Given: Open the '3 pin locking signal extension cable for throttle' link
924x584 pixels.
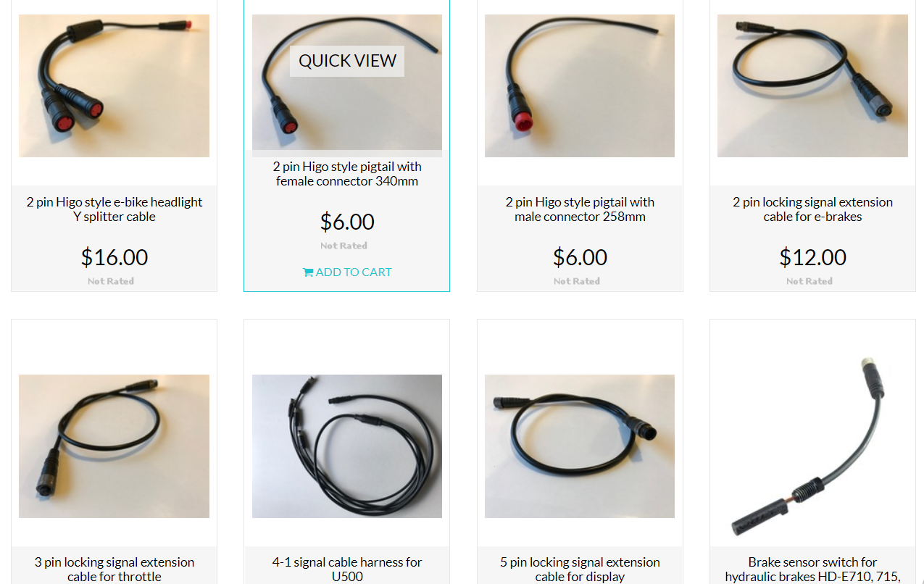Looking at the screenshot, I should [x=115, y=570].
